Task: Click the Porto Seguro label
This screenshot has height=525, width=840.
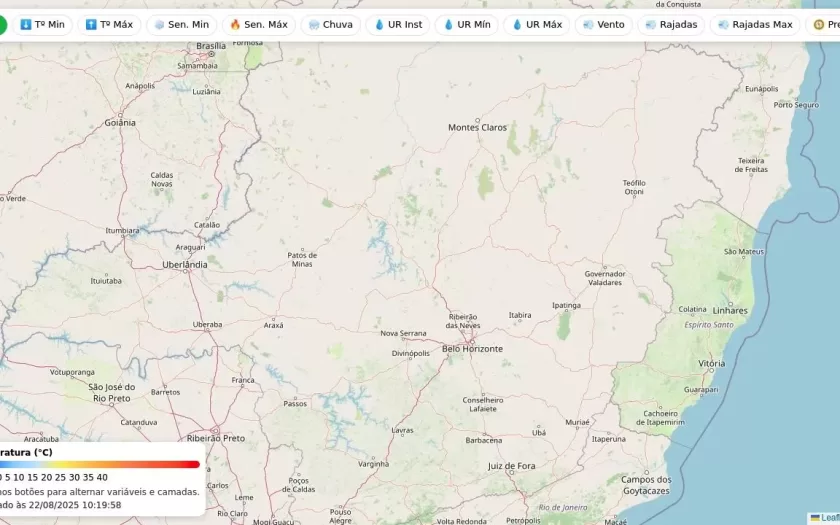Action: [796, 105]
